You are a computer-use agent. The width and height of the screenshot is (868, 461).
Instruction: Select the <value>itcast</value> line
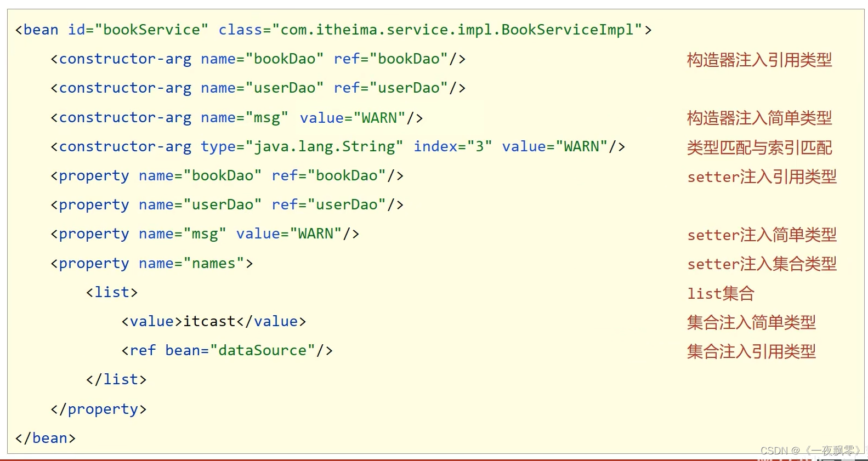click(214, 321)
